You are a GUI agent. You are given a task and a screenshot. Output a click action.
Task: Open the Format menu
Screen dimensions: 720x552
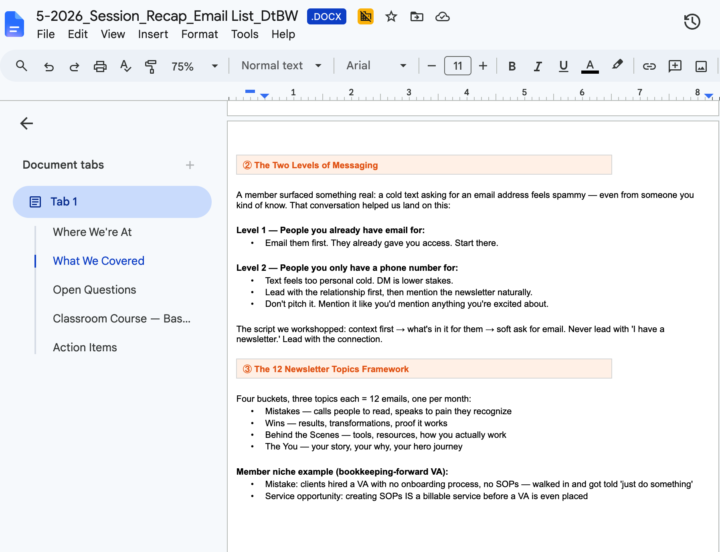coord(199,34)
